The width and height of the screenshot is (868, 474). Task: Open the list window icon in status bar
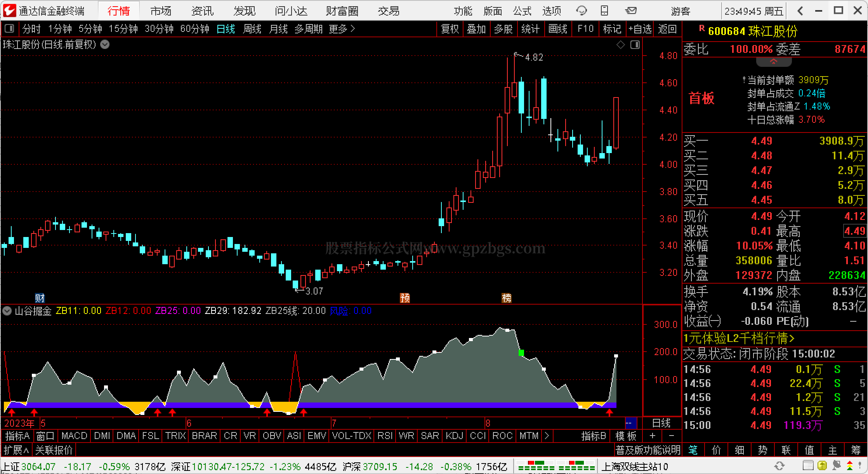808,465
